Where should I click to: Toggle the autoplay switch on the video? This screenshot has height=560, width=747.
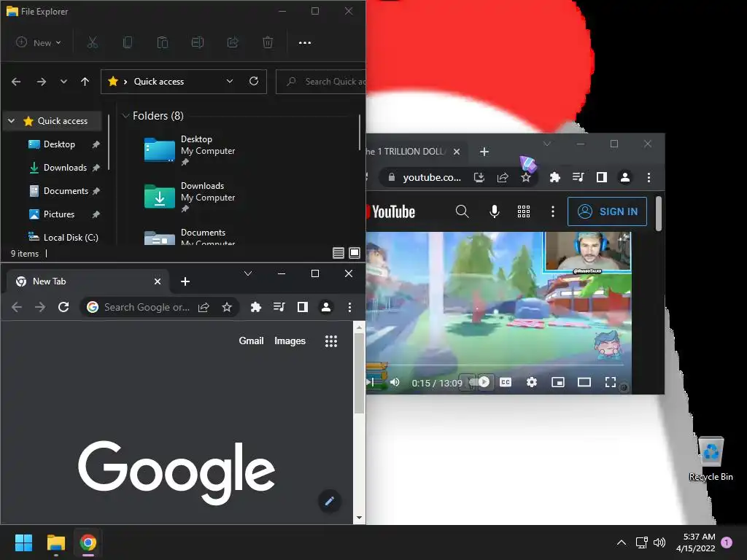[478, 382]
